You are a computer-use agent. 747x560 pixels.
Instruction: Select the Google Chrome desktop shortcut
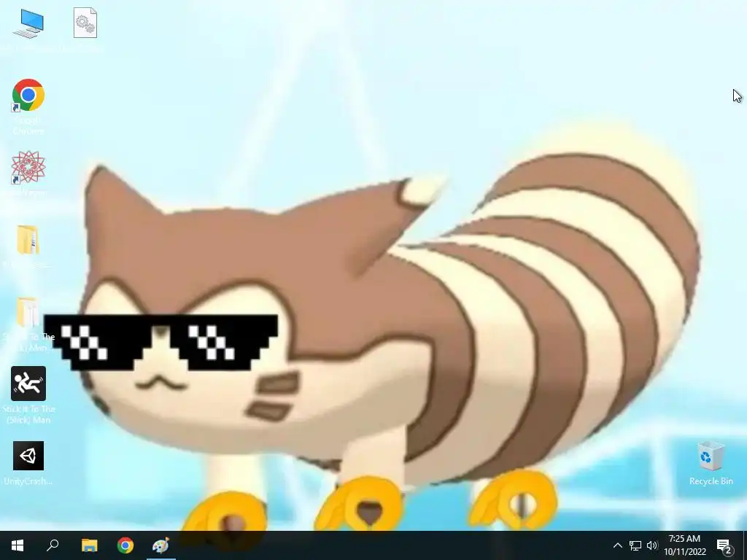click(28, 96)
